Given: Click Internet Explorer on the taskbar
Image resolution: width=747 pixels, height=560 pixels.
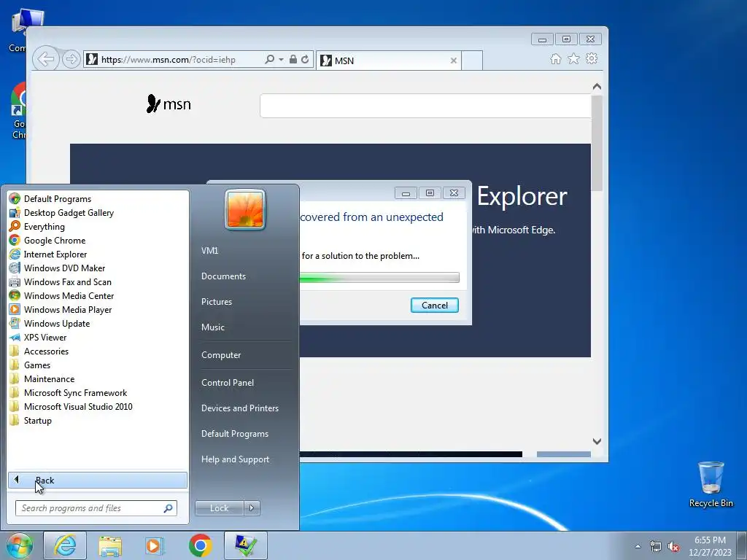Looking at the screenshot, I should pos(65,545).
